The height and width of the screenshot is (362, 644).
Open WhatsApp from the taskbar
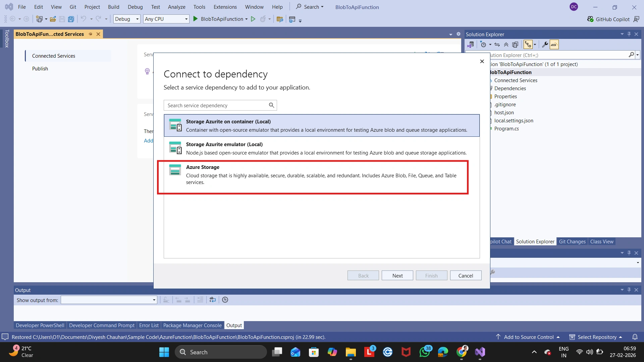[425, 352]
